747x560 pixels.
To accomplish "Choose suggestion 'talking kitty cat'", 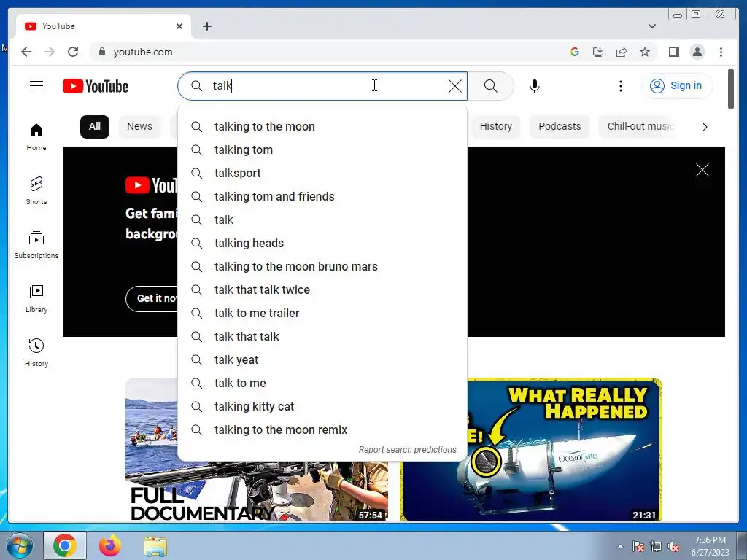I will [322, 407].
